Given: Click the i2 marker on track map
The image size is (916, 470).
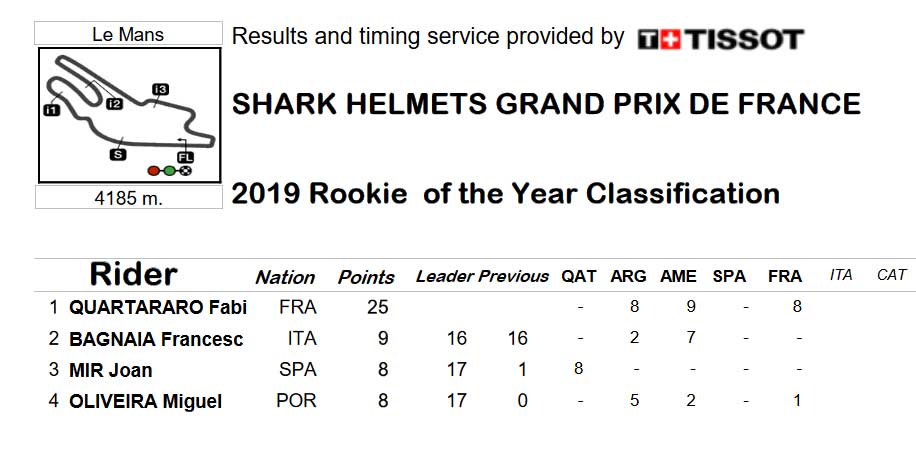Looking at the screenshot, I should click(115, 104).
